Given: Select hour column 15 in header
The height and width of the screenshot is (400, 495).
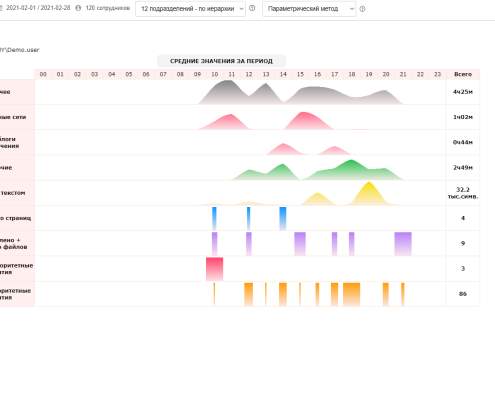Looking at the screenshot, I should (300, 74).
